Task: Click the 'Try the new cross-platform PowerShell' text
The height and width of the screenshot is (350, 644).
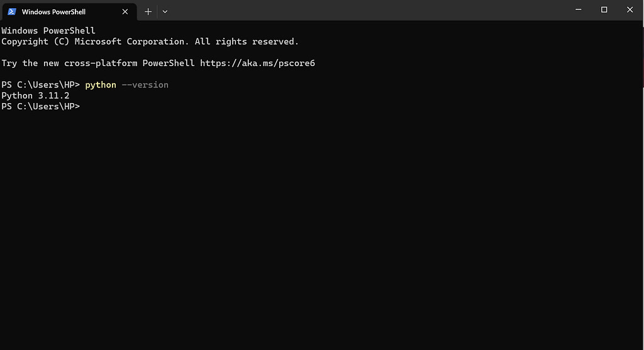Action: 97,63
